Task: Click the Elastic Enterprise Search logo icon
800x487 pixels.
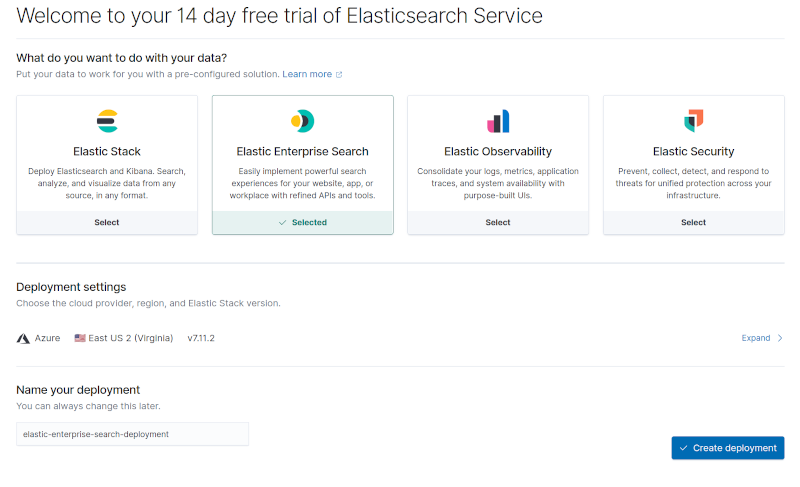Action: (303, 121)
